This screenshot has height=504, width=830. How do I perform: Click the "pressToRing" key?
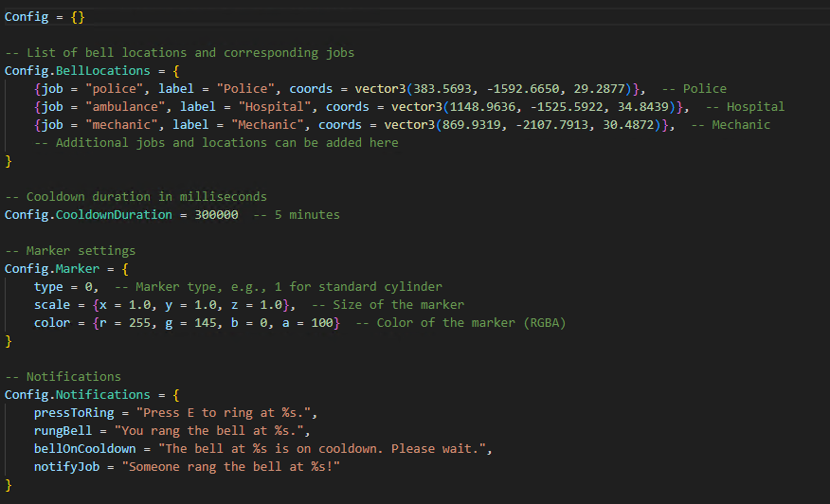click(74, 413)
